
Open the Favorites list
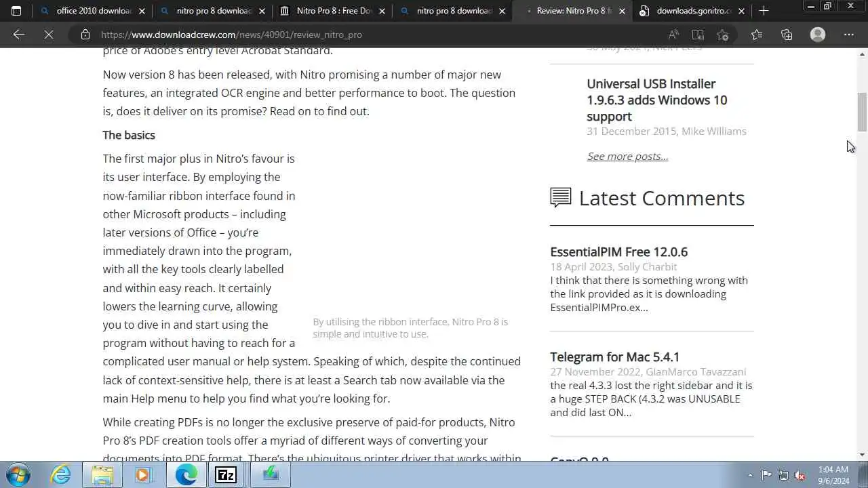tap(757, 35)
